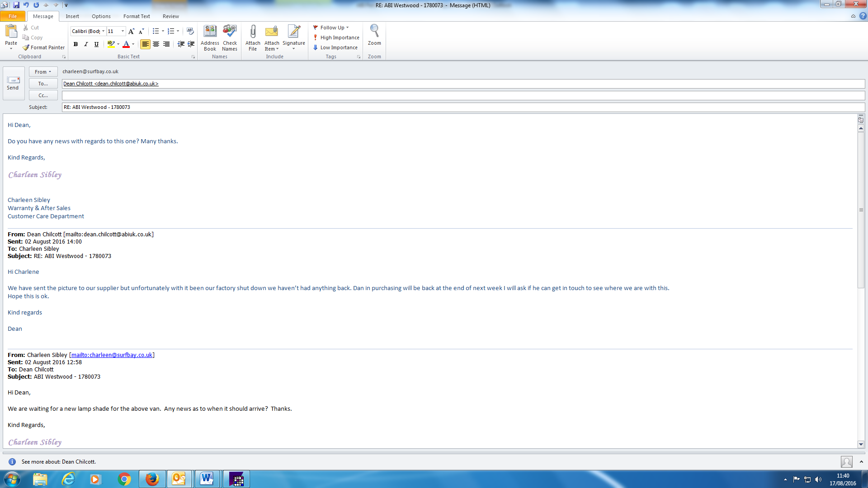Click the Grow Font icon

click(x=131, y=31)
